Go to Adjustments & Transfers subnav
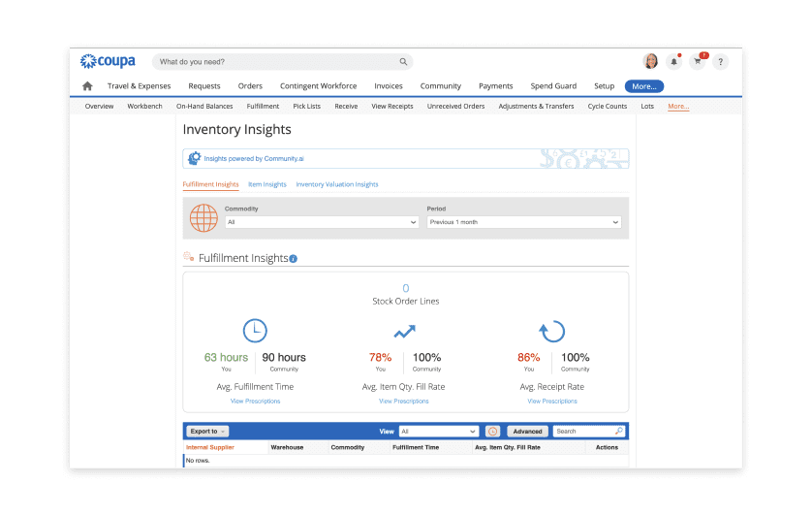Screen dimensions: 812x515 click(x=537, y=107)
